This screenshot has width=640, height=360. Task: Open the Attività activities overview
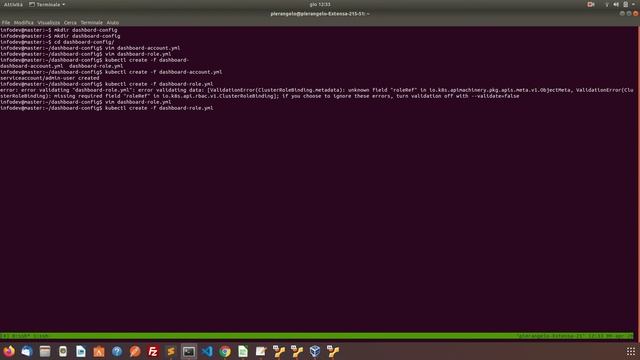(x=13, y=4)
